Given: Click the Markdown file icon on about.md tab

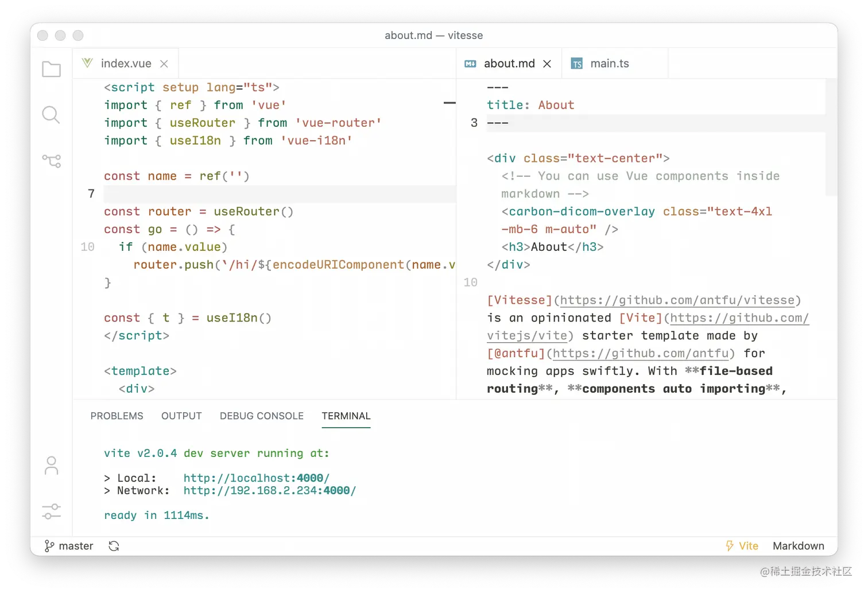Looking at the screenshot, I should tap(470, 64).
